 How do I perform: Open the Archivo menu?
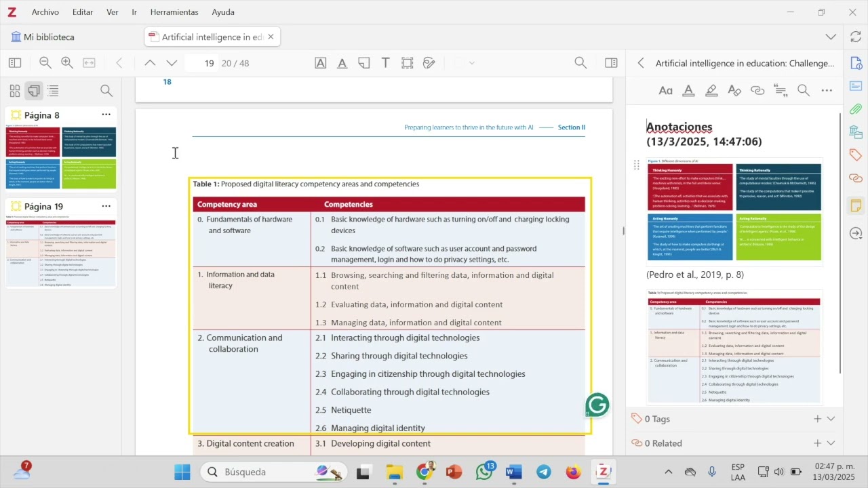45,12
